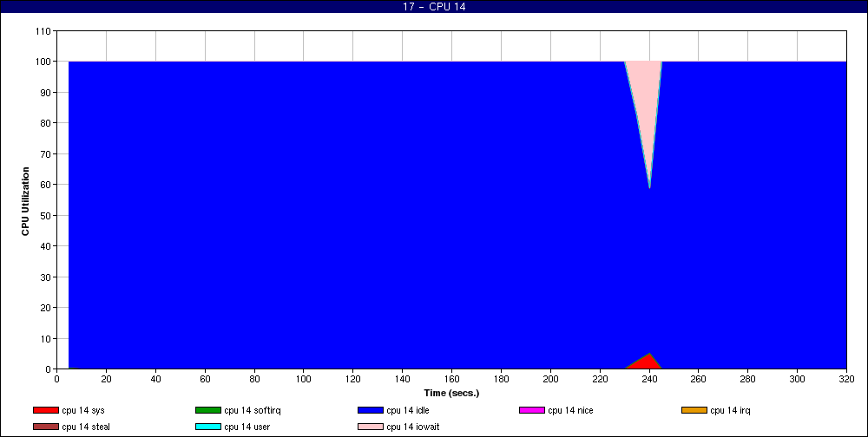
Task: Click the 'Time (secs.)' x-axis label
Action: pos(451,393)
